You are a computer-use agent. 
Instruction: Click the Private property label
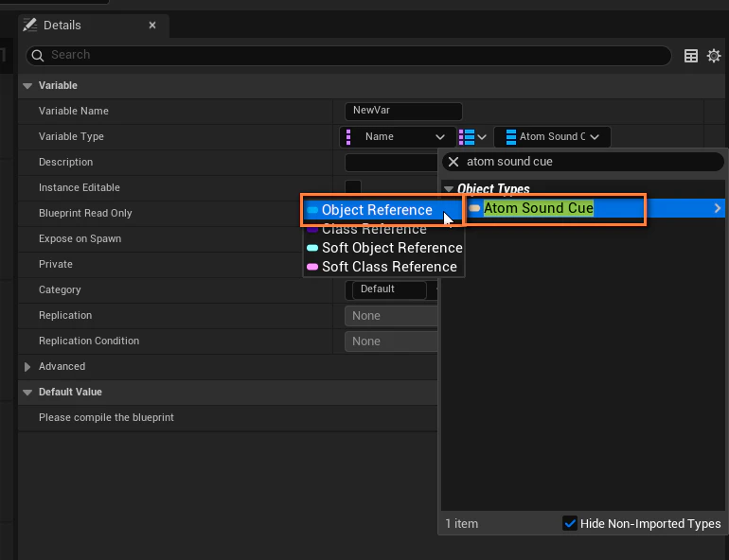56,264
